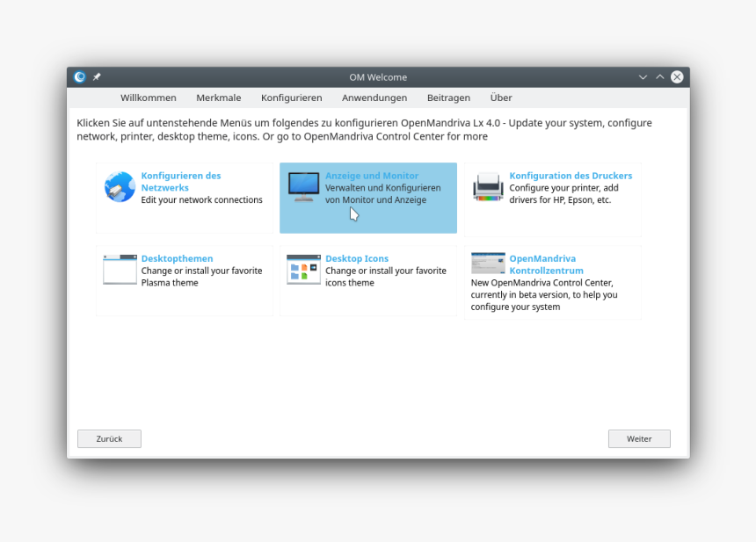Click the 'Klicken Sie auf untenstehende Menüs' intro text
This screenshot has width=756, height=542.
point(364,130)
